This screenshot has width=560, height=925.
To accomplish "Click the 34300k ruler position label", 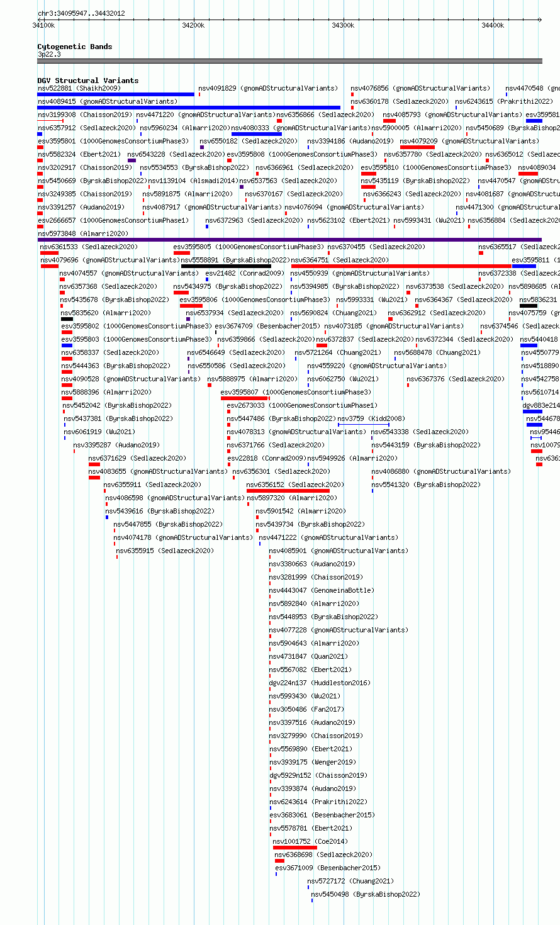I will (x=343, y=25).
